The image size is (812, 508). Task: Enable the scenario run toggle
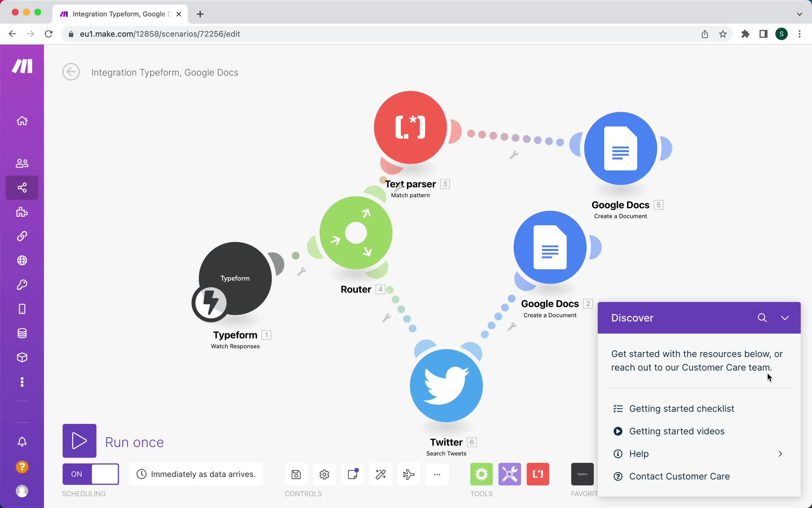click(x=90, y=473)
